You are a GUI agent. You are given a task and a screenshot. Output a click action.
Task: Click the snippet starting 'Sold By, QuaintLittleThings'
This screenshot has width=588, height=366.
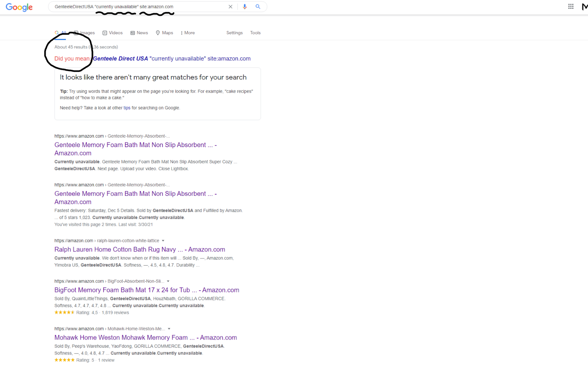click(x=140, y=302)
